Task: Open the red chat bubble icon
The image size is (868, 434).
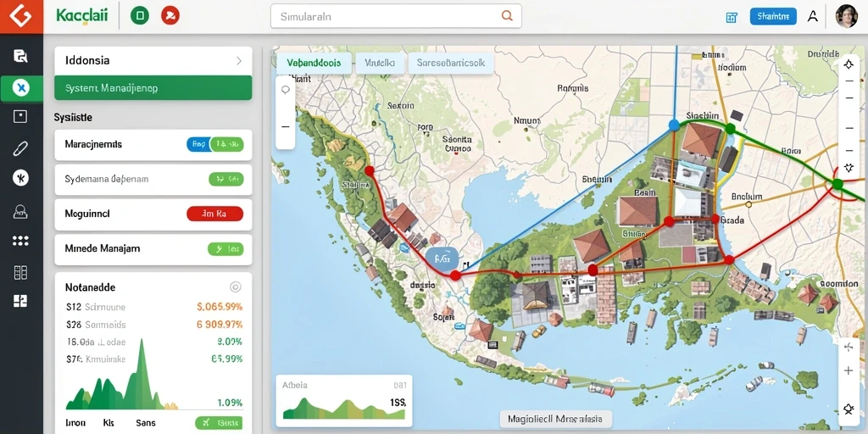Action: (170, 15)
